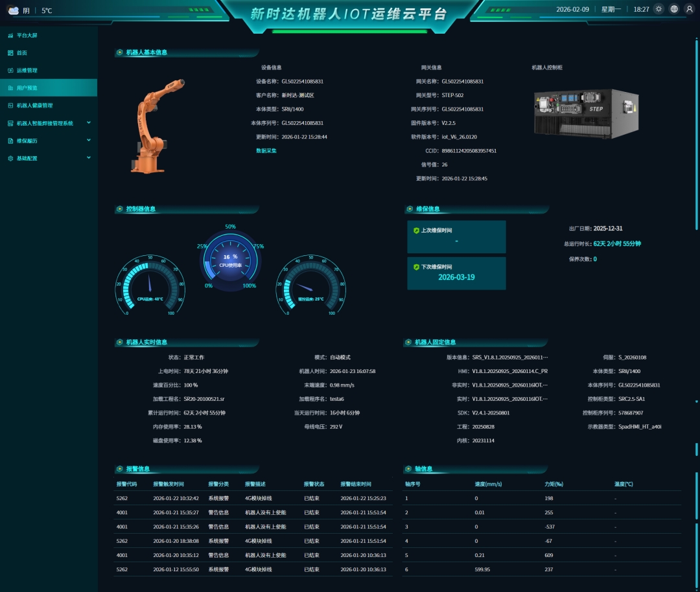
Task: Click the 轴信息 section header icon
Action: point(408,469)
